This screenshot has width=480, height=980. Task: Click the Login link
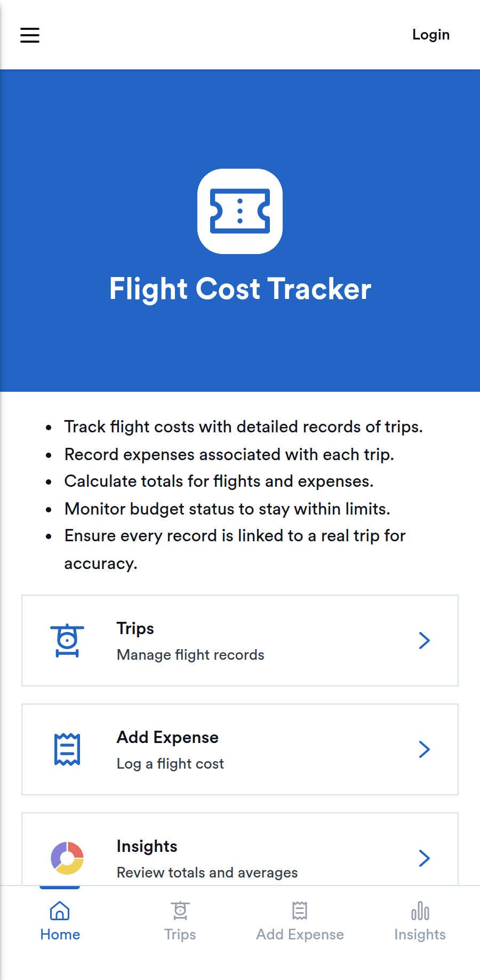click(431, 35)
